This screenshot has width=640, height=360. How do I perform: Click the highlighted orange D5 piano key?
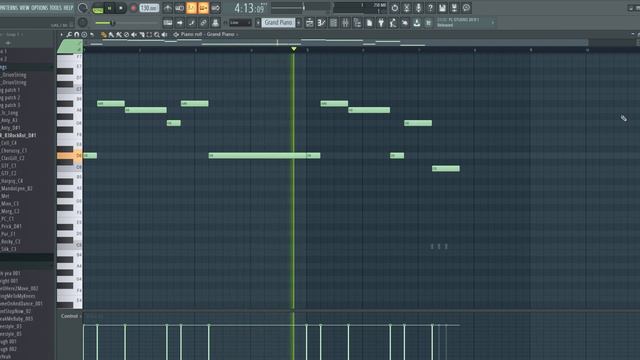pos(70,156)
